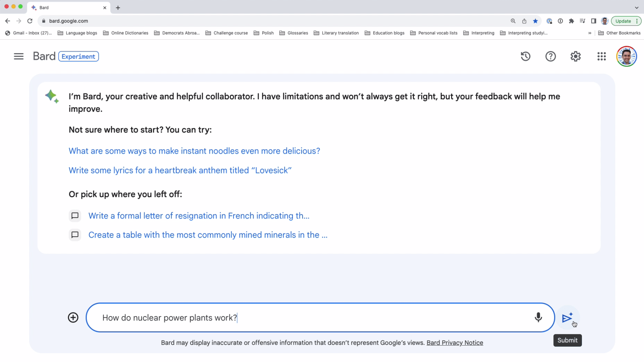644x362 pixels.
Task: Open the Chrome extensions puzzle icon
Action: (x=571, y=21)
